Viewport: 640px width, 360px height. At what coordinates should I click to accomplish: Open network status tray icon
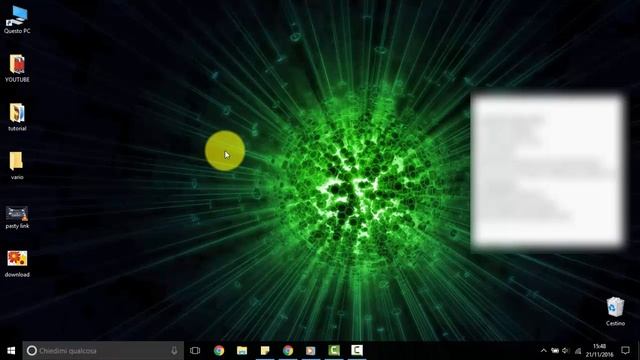(x=578, y=351)
